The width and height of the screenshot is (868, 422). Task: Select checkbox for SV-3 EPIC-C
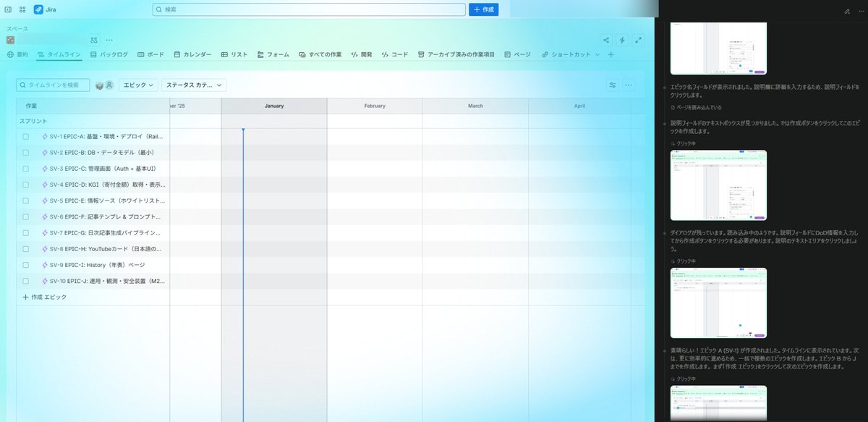(x=25, y=169)
